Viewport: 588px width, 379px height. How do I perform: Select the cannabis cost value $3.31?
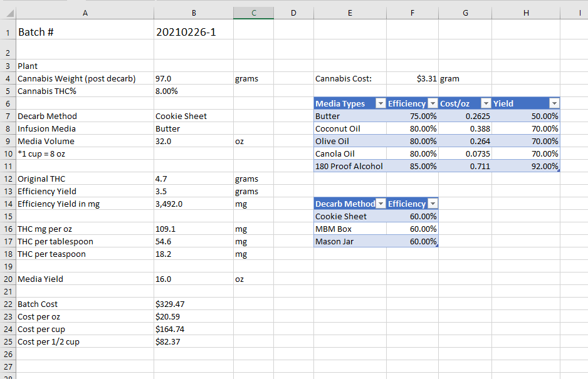pyautogui.click(x=412, y=79)
